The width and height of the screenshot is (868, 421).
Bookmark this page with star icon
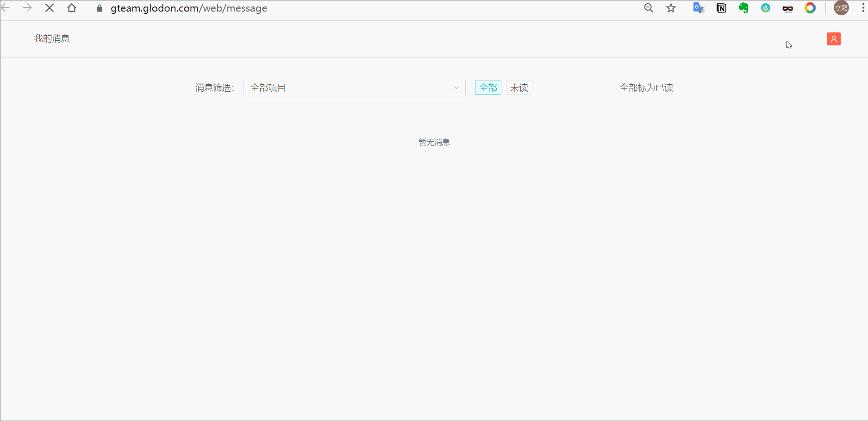(671, 8)
